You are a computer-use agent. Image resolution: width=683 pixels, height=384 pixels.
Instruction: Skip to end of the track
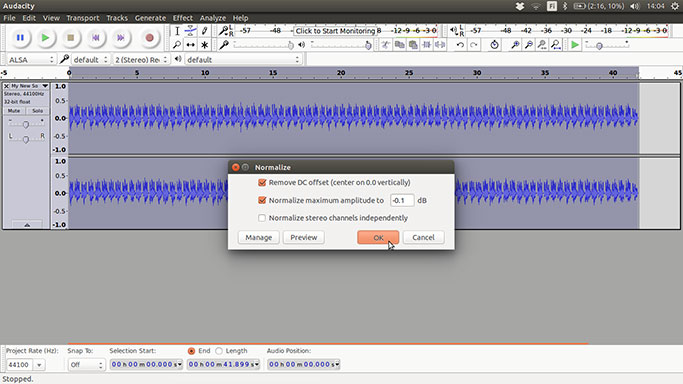[x=121, y=38]
